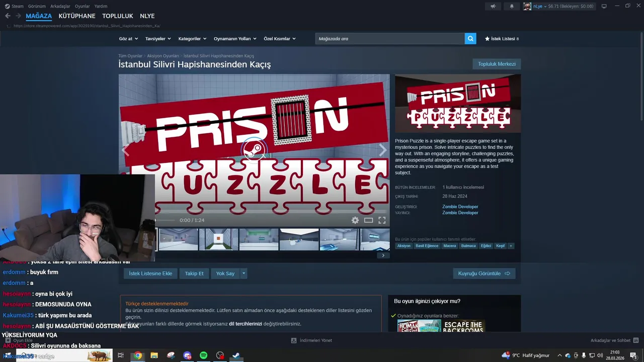Switch to the MAĞAZA tab

pyautogui.click(x=39, y=16)
